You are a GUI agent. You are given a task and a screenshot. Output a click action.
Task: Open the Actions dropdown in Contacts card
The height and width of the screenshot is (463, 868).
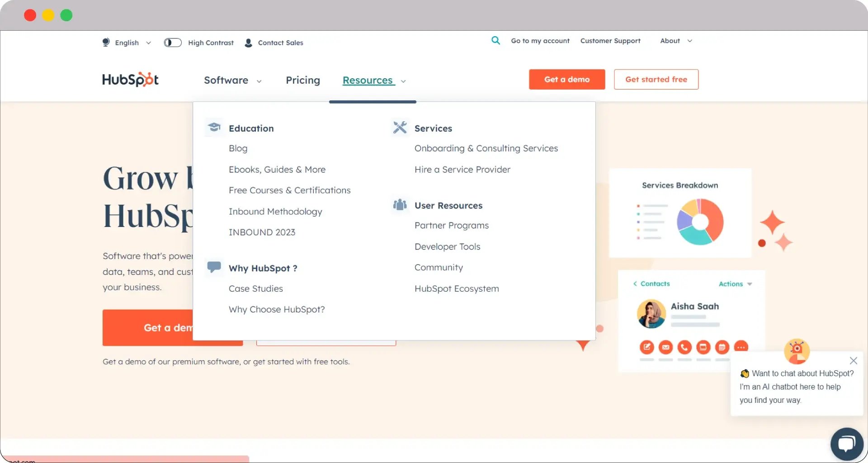pyautogui.click(x=735, y=284)
